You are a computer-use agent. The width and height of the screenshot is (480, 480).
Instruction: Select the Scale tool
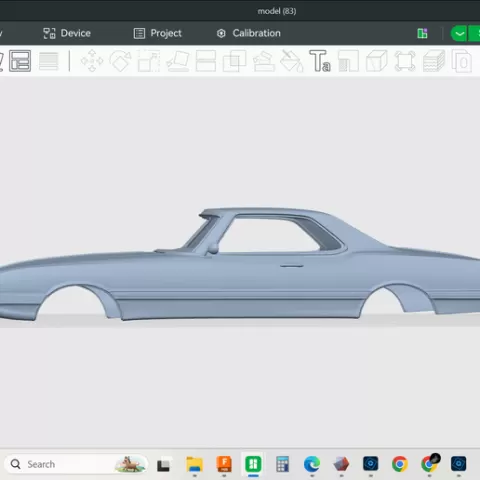pos(149,61)
